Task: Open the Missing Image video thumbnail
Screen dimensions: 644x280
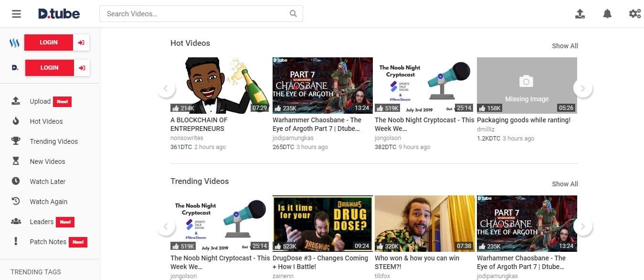Action: click(x=527, y=86)
